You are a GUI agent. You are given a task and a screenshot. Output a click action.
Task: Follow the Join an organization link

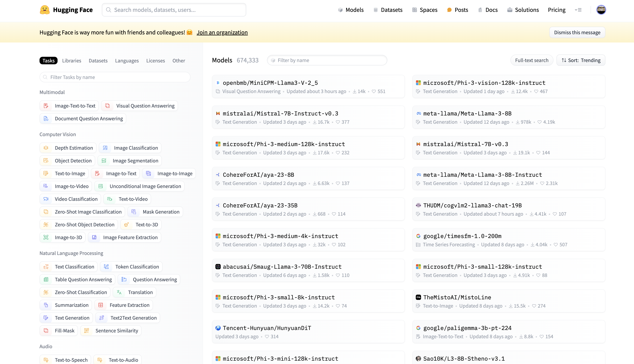222,33
